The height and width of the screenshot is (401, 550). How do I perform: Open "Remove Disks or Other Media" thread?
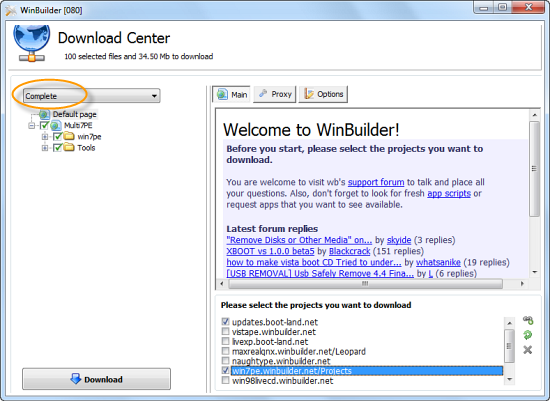point(299,240)
